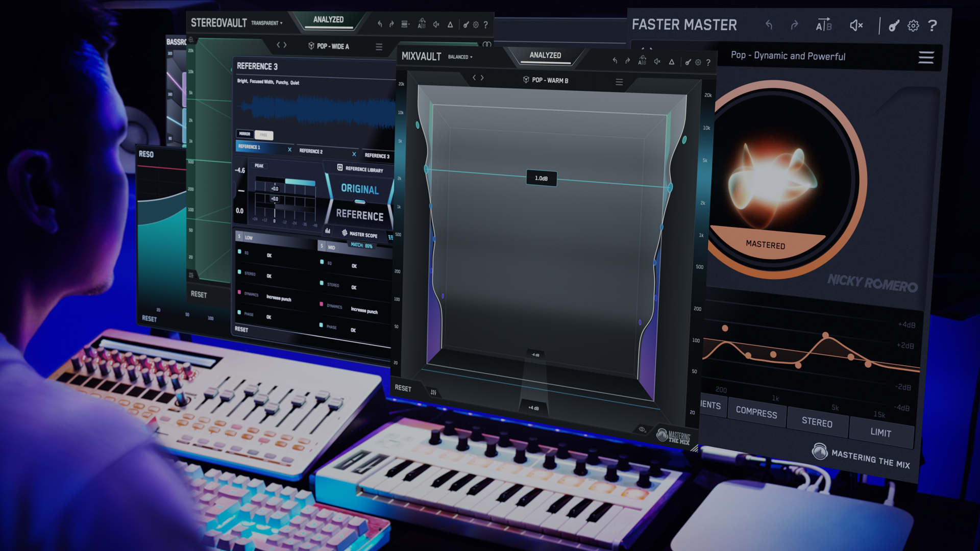Click MIXVAULT delta triangle icon
This screenshot has height=551, width=980.
click(x=672, y=62)
